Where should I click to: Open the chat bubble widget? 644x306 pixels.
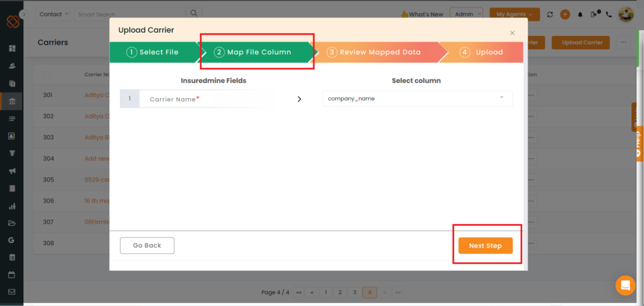(625, 285)
